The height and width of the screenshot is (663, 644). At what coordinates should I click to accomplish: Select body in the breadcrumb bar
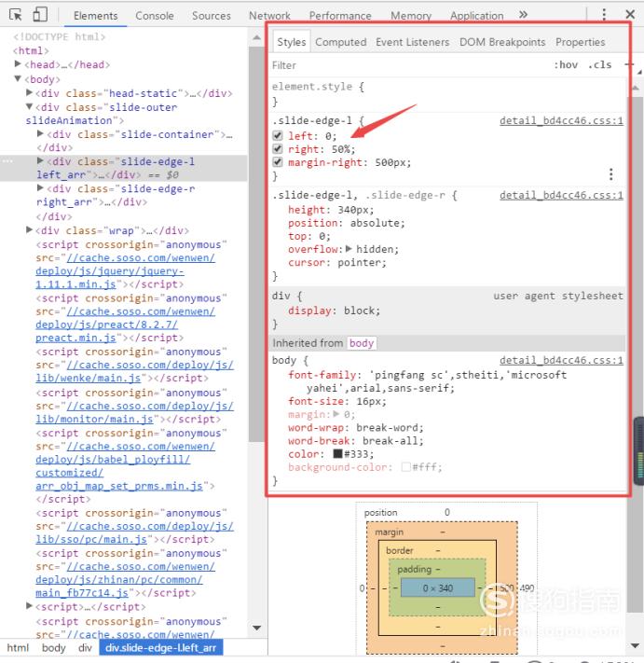[54, 648]
